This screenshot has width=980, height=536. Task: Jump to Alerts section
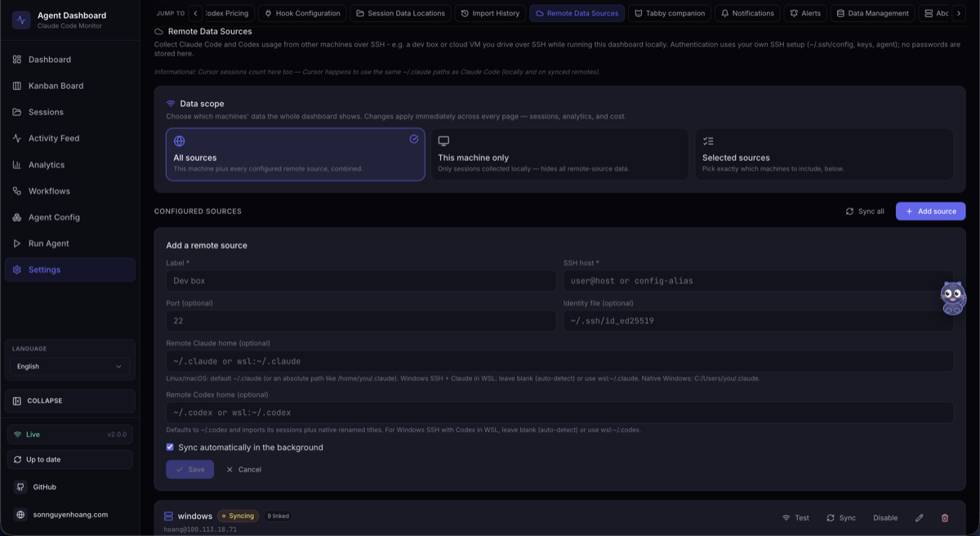(805, 13)
